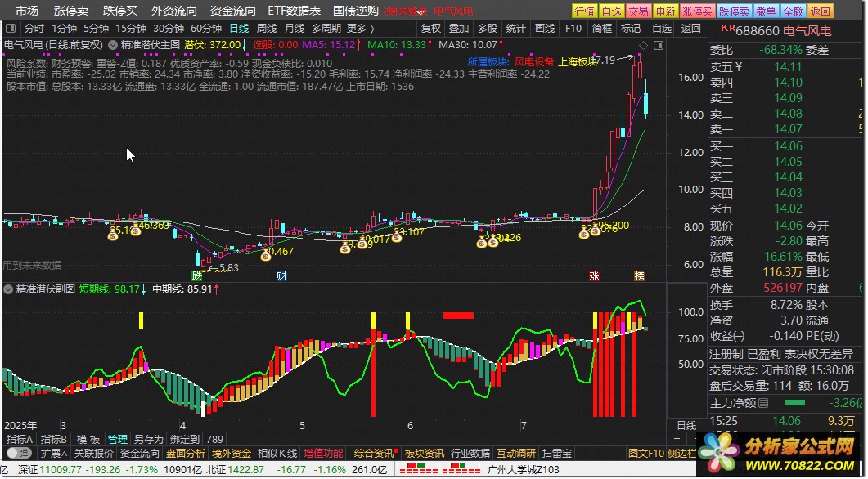868x479 pixels.
Task: Select the 指标A tab
Action: (x=20, y=440)
